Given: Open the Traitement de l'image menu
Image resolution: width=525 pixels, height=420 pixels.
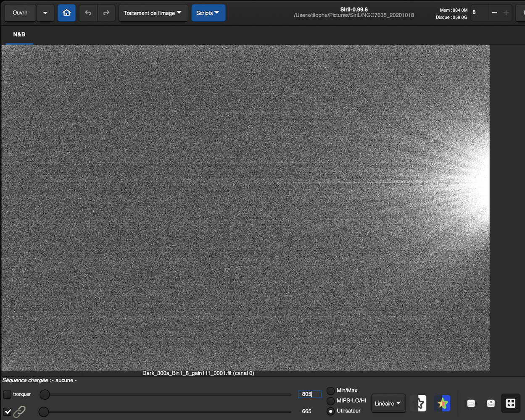Looking at the screenshot, I should click(x=153, y=13).
